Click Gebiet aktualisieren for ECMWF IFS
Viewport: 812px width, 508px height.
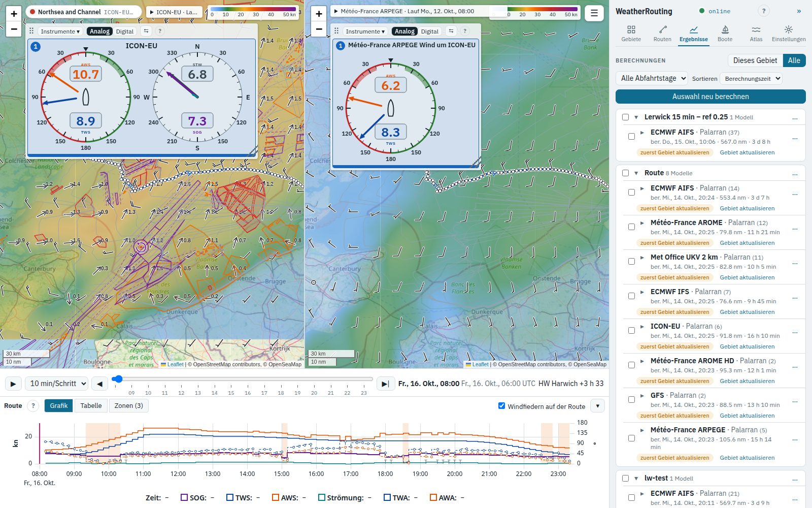pos(747,312)
